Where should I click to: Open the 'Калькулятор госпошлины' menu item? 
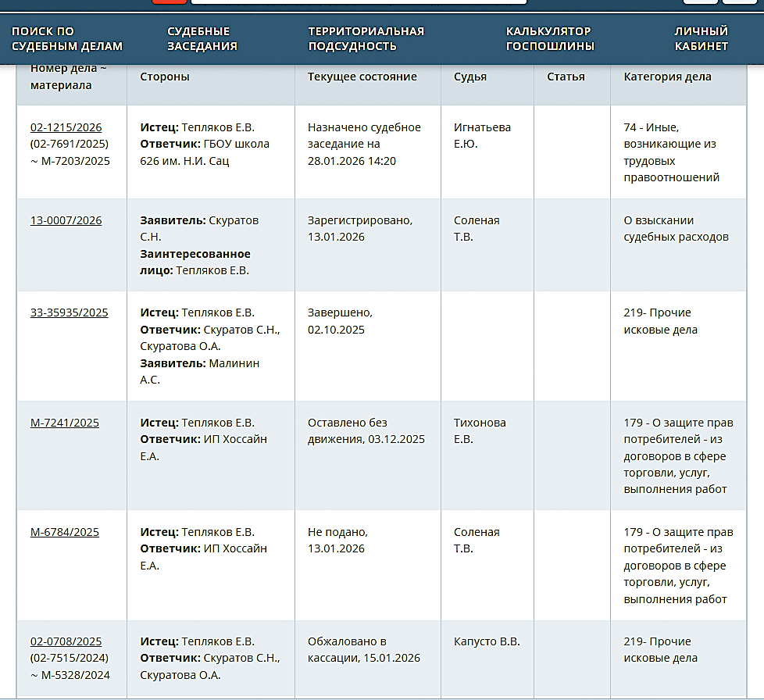click(x=550, y=38)
